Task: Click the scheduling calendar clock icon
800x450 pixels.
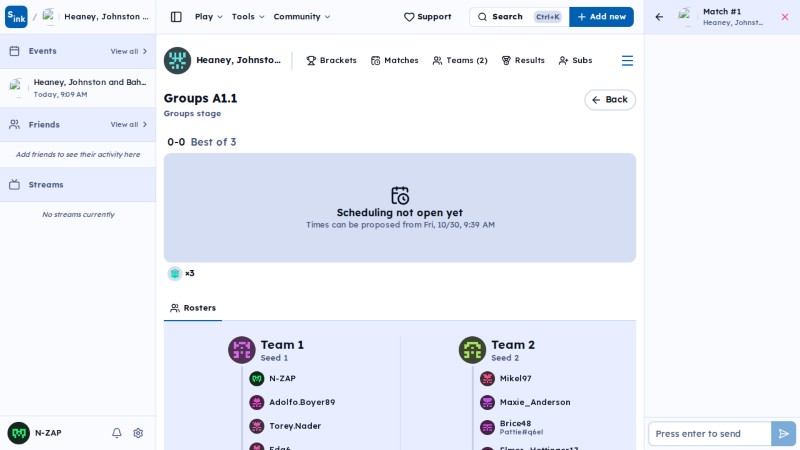Action: (400, 195)
